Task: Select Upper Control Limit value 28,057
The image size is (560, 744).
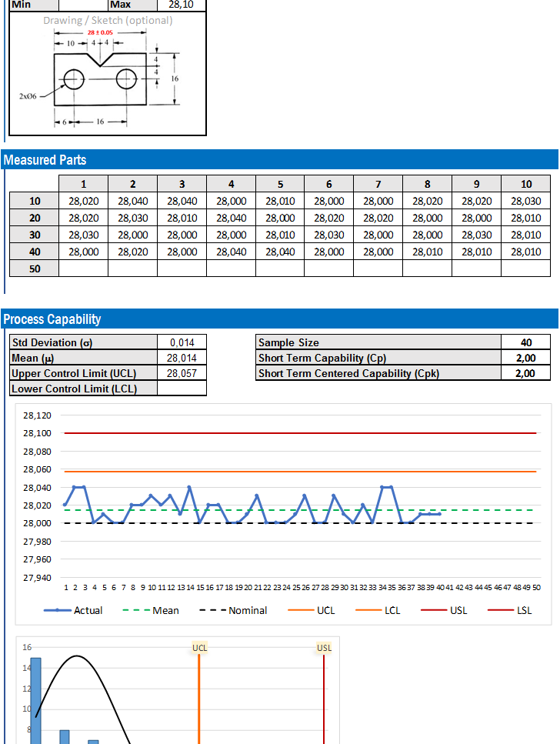Action: coord(182,373)
